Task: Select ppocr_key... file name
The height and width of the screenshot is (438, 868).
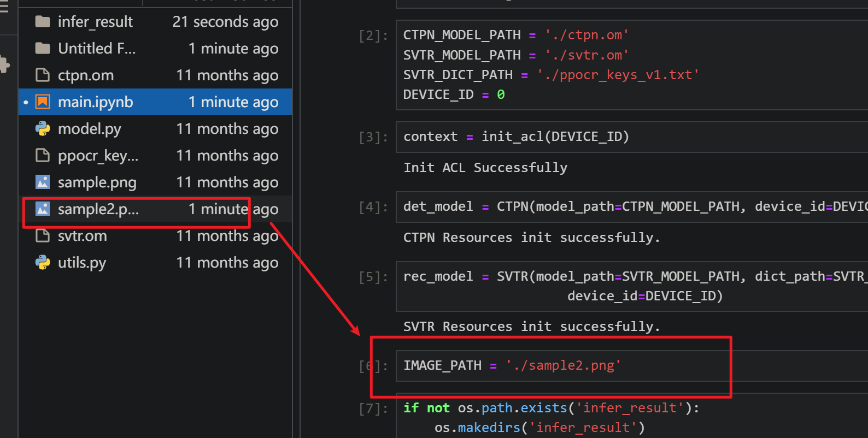Action: (98, 156)
